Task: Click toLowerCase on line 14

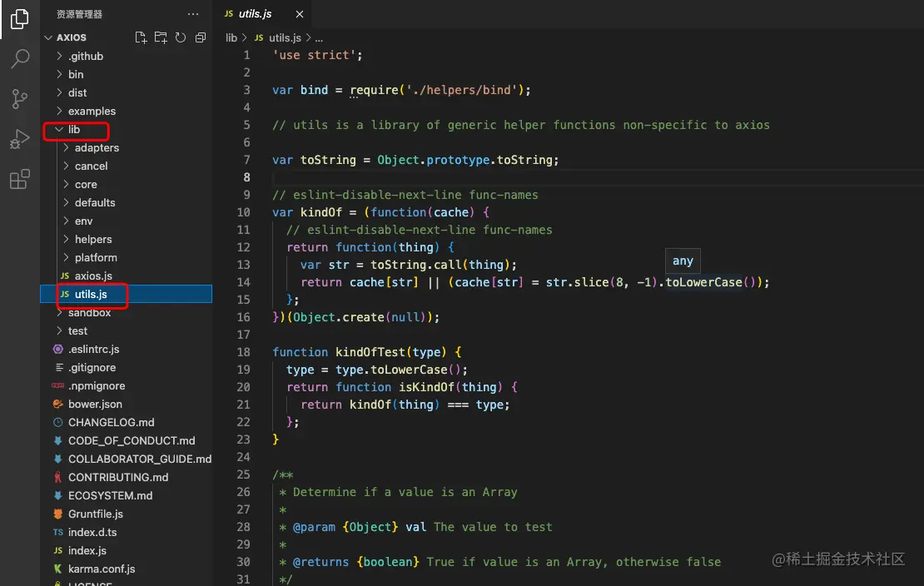Action: pos(703,282)
